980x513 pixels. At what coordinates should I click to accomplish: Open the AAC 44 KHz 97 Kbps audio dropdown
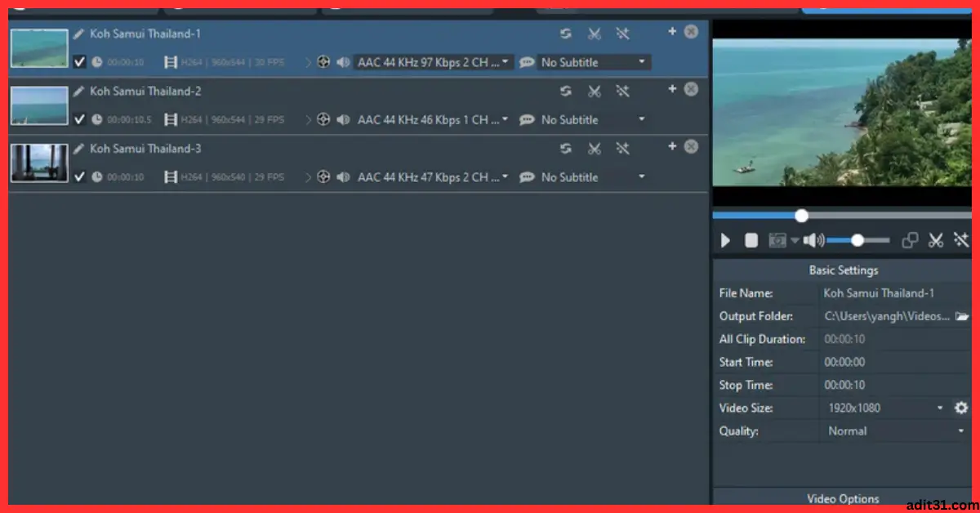[x=434, y=62]
